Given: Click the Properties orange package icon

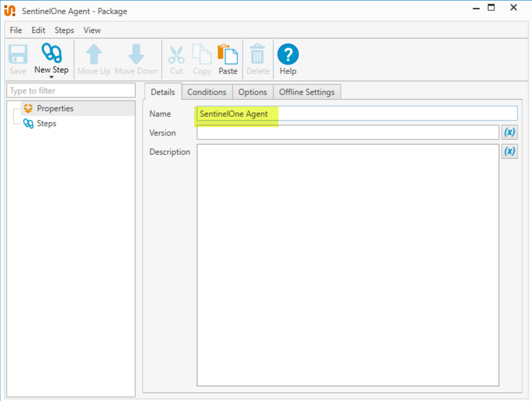Looking at the screenshot, I should [28, 109].
